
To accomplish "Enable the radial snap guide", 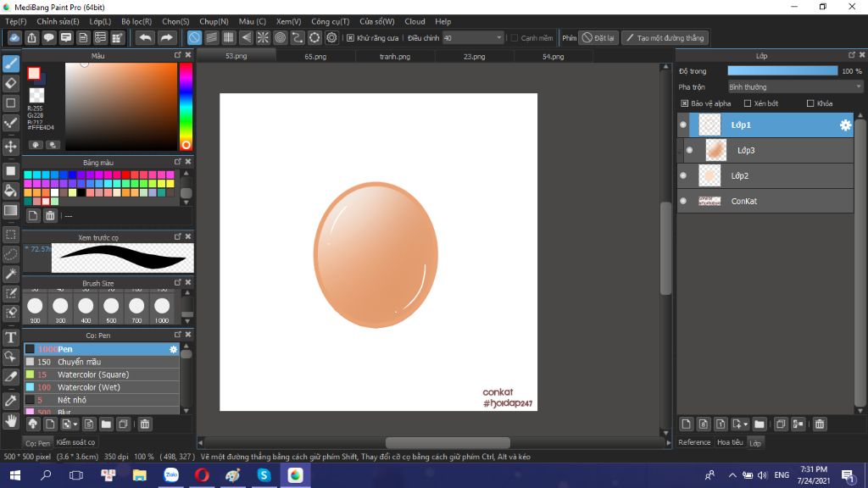I will point(263,37).
